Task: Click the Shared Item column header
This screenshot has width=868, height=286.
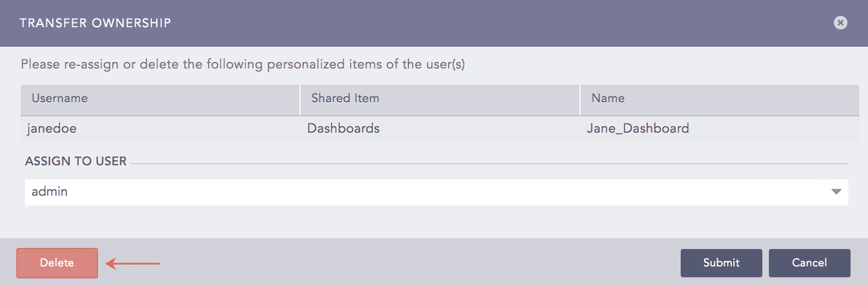Action: (345, 98)
